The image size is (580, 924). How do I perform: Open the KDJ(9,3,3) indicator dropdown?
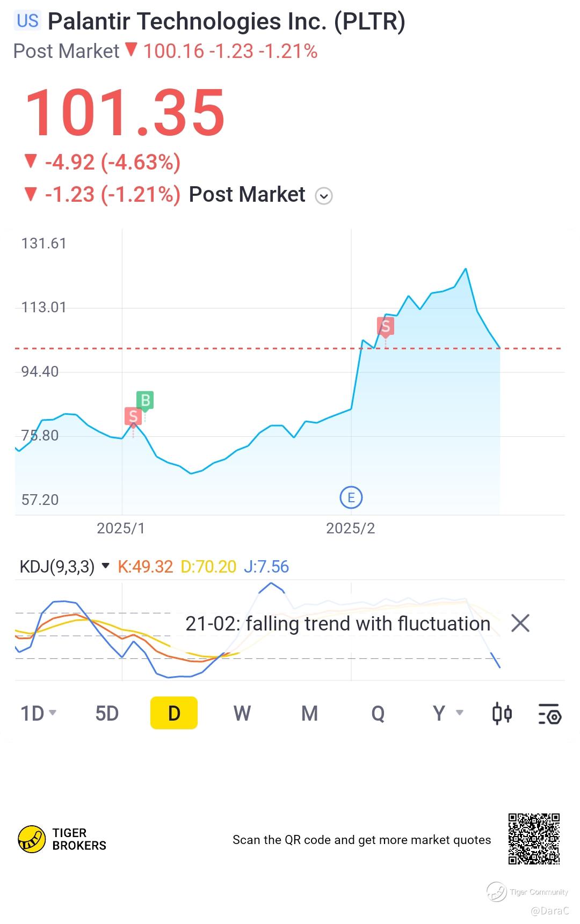[x=106, y=566]
